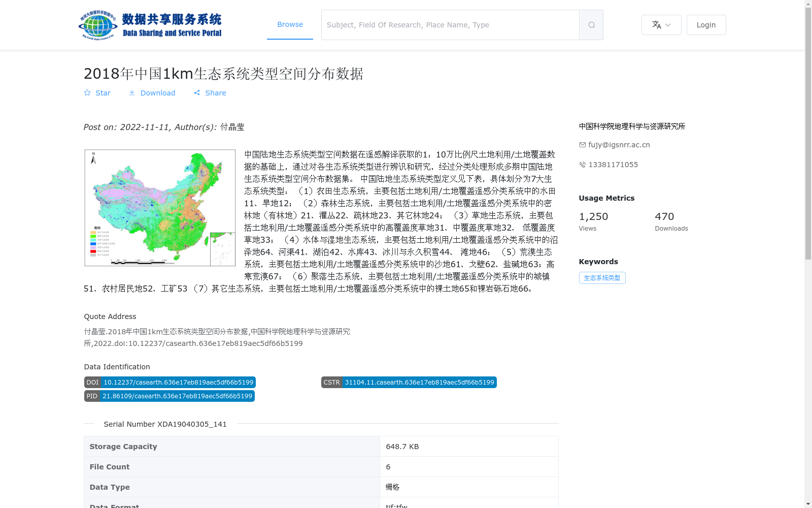Viewport: 812px width, 508px height.
Task: Click the Serial Number XDA19040305_141 text
Action: click(x=165, y=424)
